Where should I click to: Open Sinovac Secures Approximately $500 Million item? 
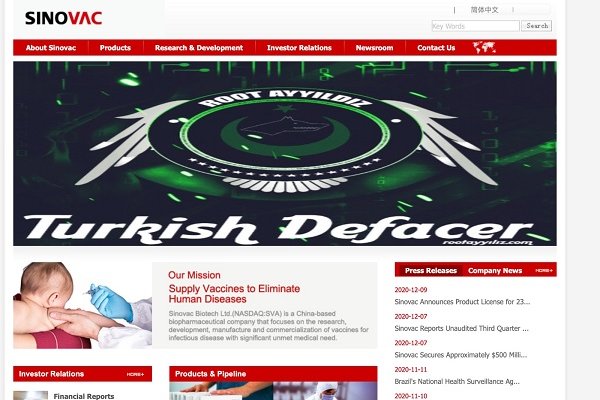pyautogui.click(x=460, y=355)
